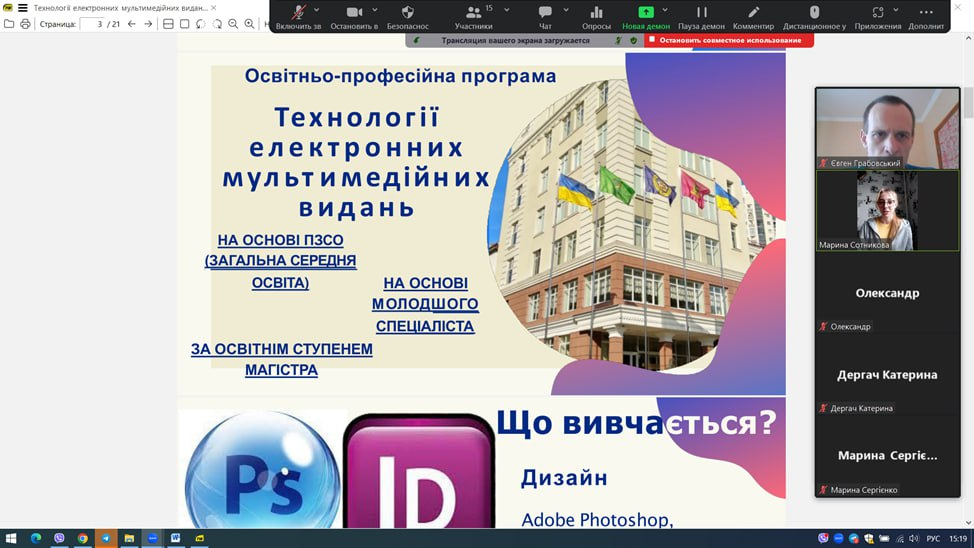Unmute the microphone in Zoom toolbar

pyautogui.click(x=298, y=13)
